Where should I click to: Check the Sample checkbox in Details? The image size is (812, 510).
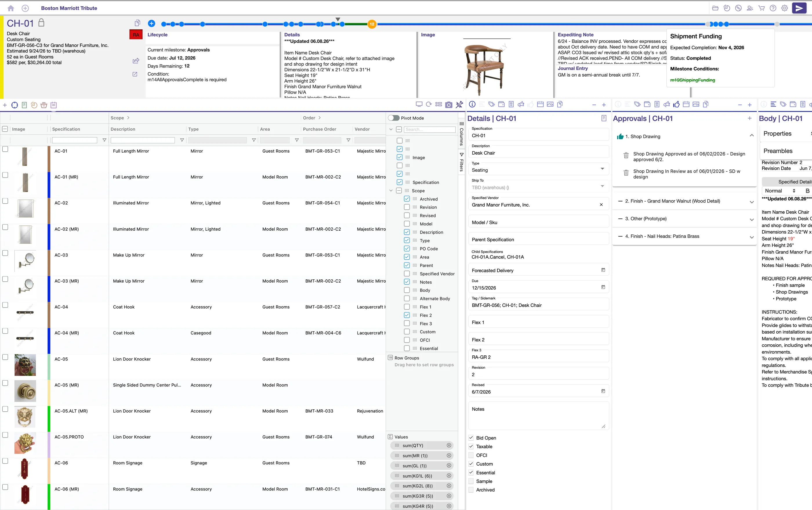tap(471, 481)
